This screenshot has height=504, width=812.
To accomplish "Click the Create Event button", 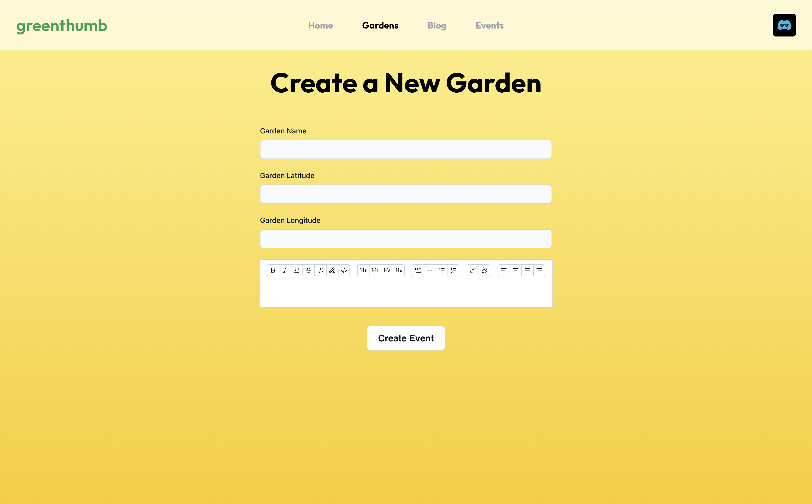I will [406, 338].
